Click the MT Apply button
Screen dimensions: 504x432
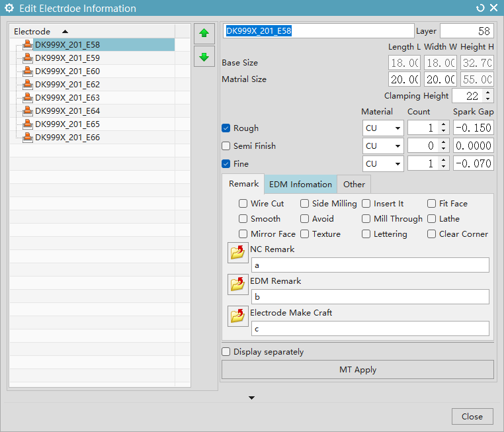pyautogui.click(x=357, y=370)
